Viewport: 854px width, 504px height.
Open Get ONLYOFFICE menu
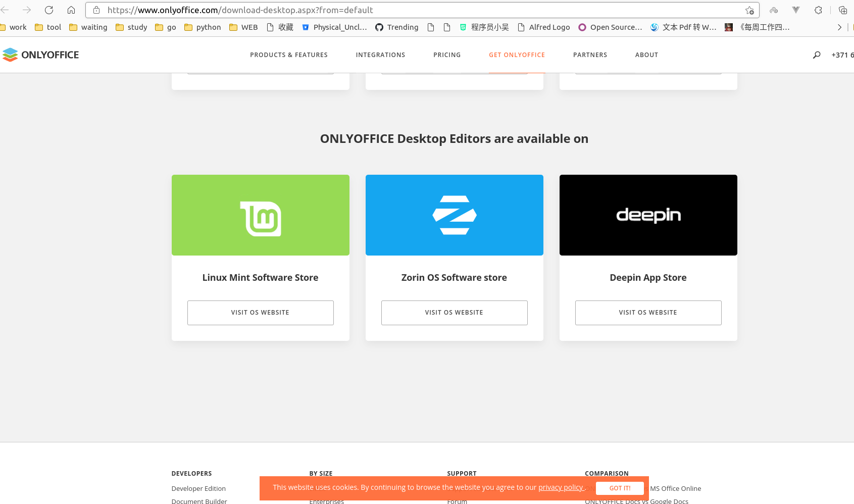[x=517, y=55]
